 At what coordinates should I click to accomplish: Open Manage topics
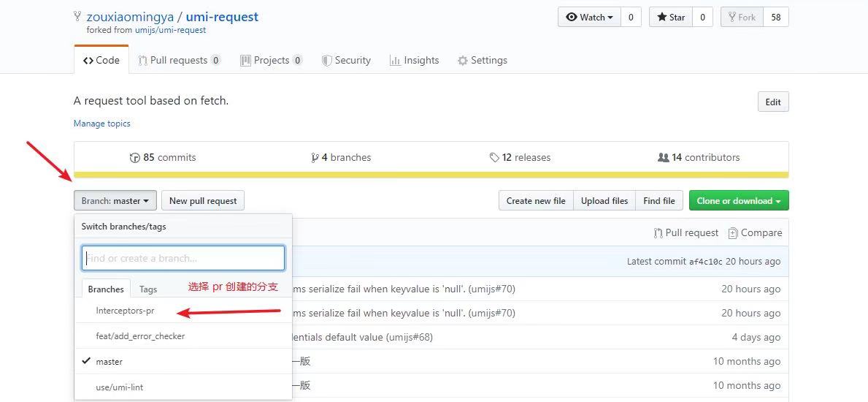point(102,123)
